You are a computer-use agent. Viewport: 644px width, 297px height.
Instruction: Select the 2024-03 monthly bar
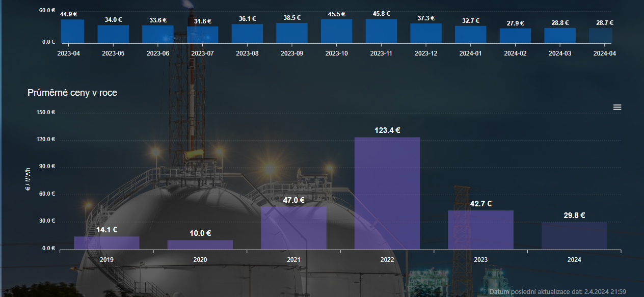point(560,35)
